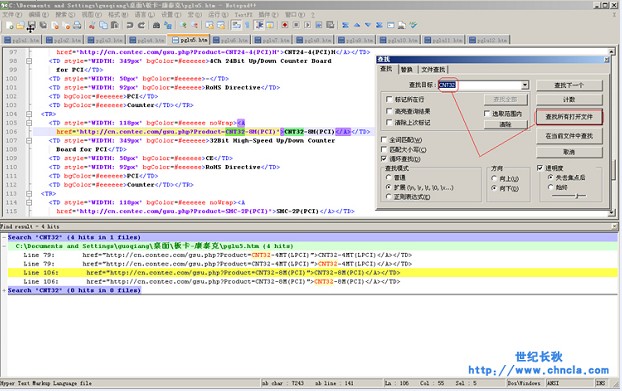Click the Copy toolbar icon
This screenshot has height=391, width=622.
coord(104,25)
